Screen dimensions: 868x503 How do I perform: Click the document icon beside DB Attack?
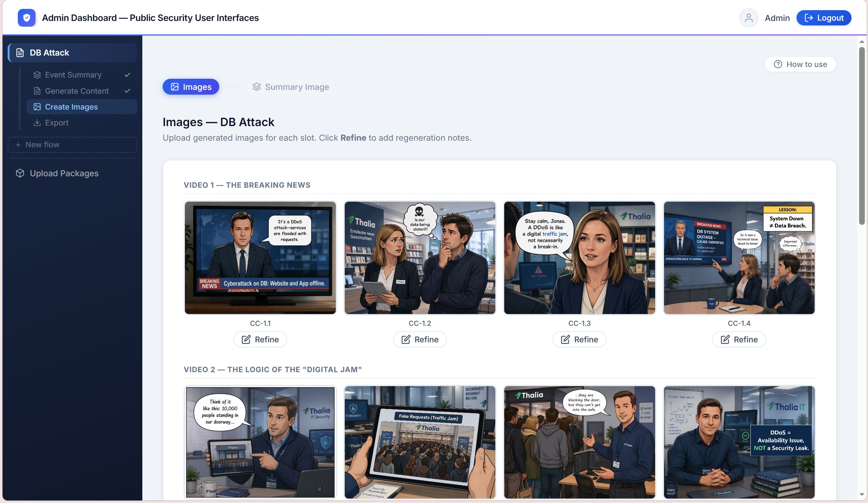[x=20, y=53]
